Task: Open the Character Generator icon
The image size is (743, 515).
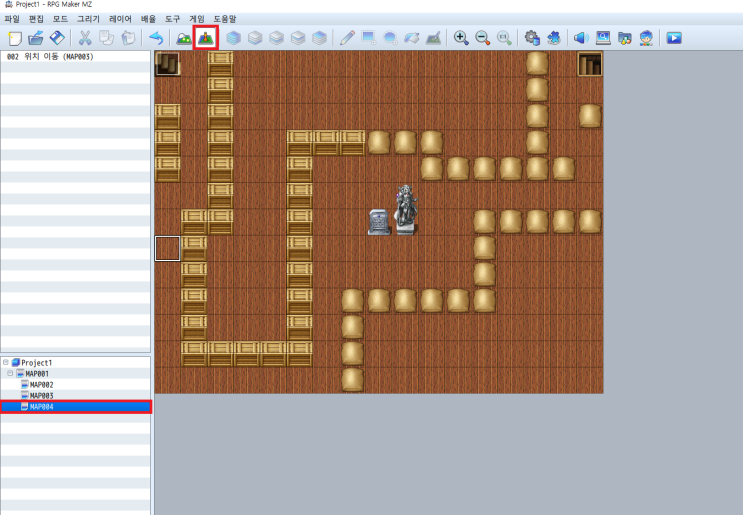Action: pyautogui.click(x=646, y=38)
